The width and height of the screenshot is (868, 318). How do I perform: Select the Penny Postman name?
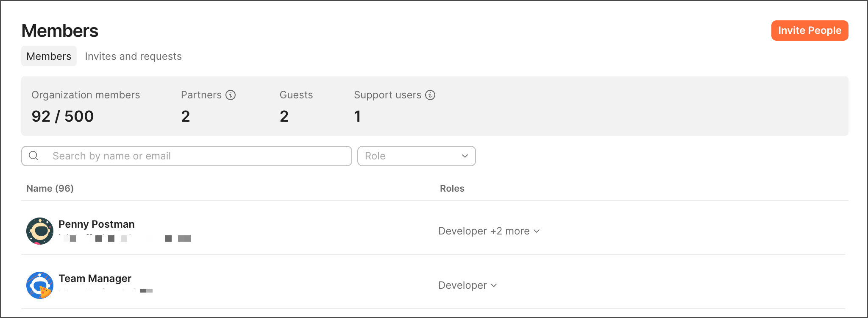pyautogui.click(x=97, y=224)
